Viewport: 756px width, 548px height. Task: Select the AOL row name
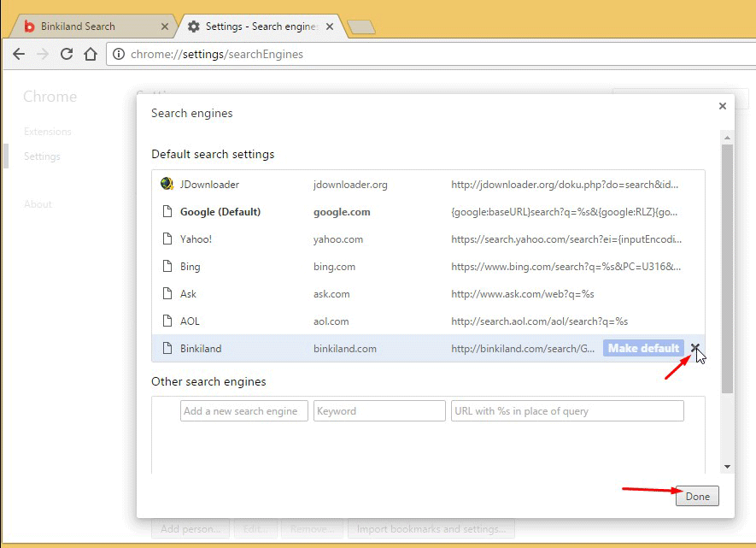tap(190, 321)
